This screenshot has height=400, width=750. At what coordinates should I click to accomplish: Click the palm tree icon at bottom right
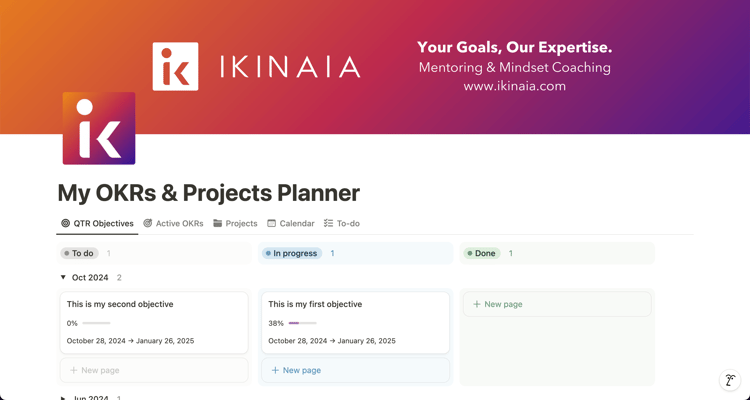pos(730,380)
